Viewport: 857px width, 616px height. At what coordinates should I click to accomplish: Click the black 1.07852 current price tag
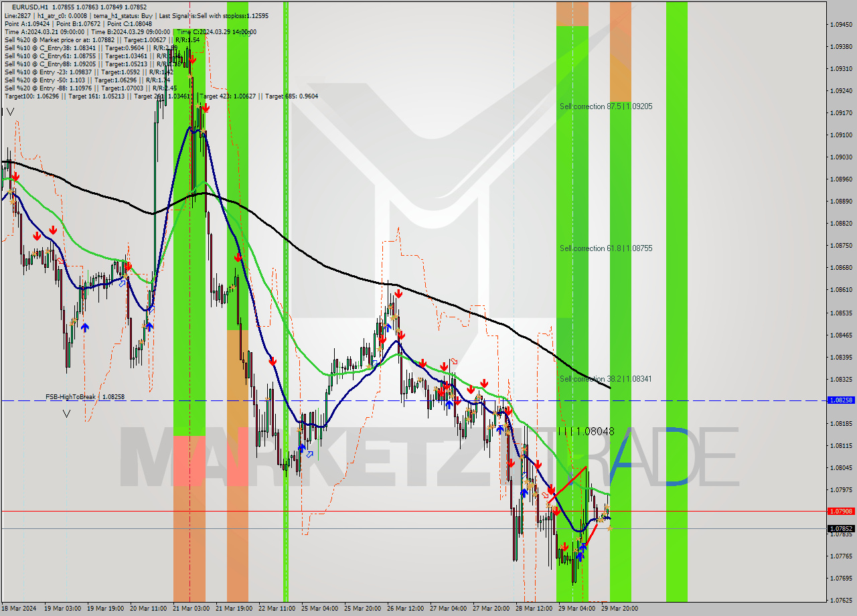click(841, 528)
